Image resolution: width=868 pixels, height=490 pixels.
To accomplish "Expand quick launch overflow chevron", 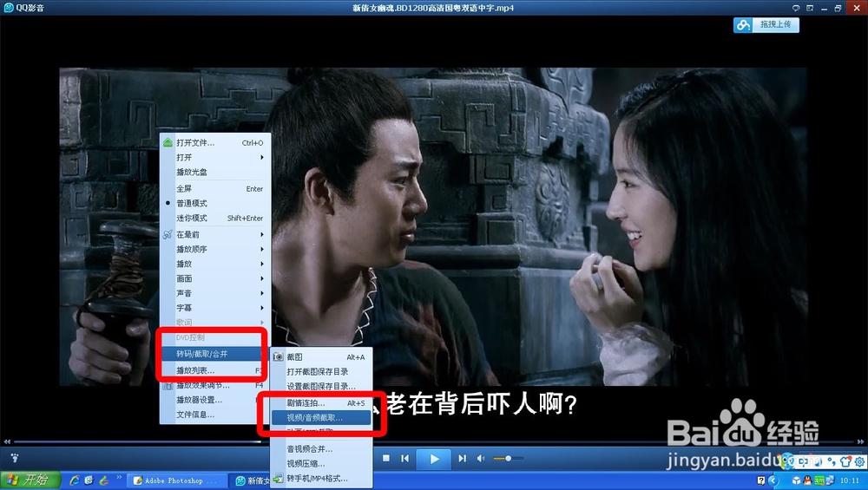I will (119, 477).
